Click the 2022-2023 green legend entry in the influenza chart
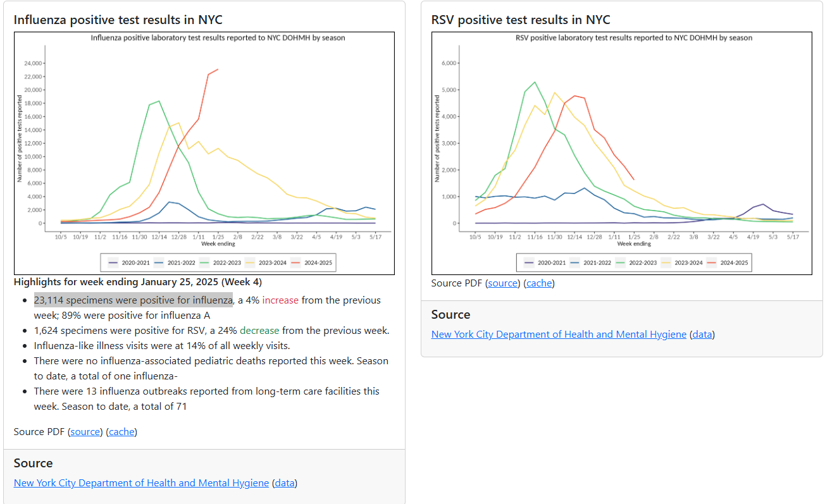 pos(223,262)
